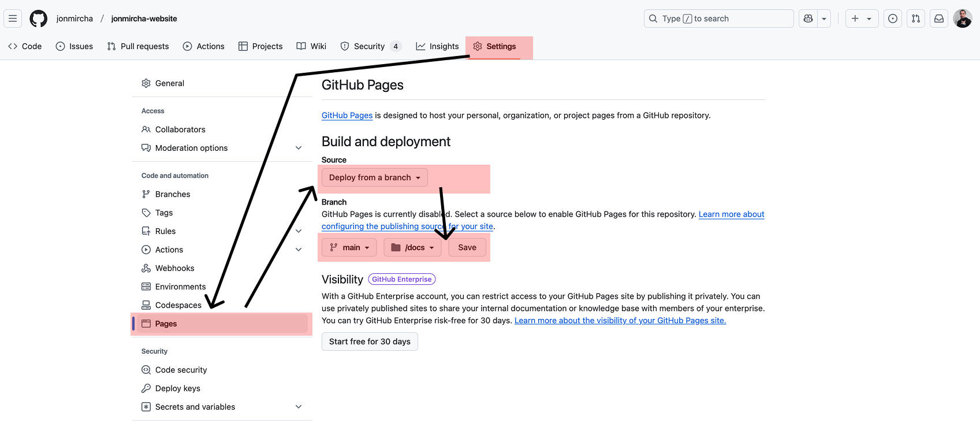Open the main branch selector dropdown
This screenshot has height=427, width=980.
coord(349,247)
